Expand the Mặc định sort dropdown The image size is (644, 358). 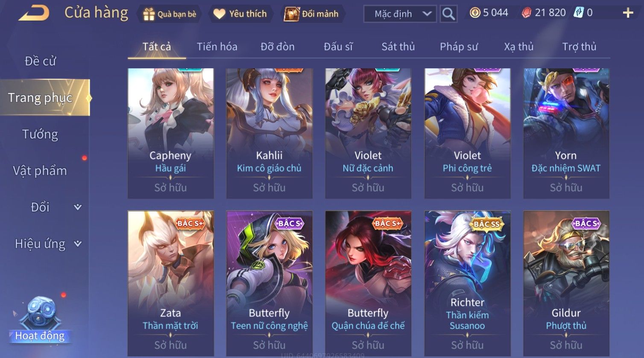tap(400, 14)
